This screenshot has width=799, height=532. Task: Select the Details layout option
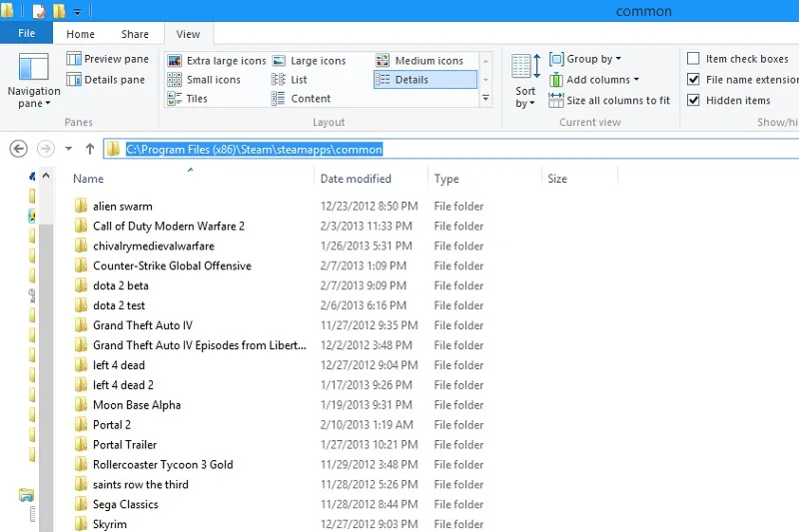click(425, 80)
